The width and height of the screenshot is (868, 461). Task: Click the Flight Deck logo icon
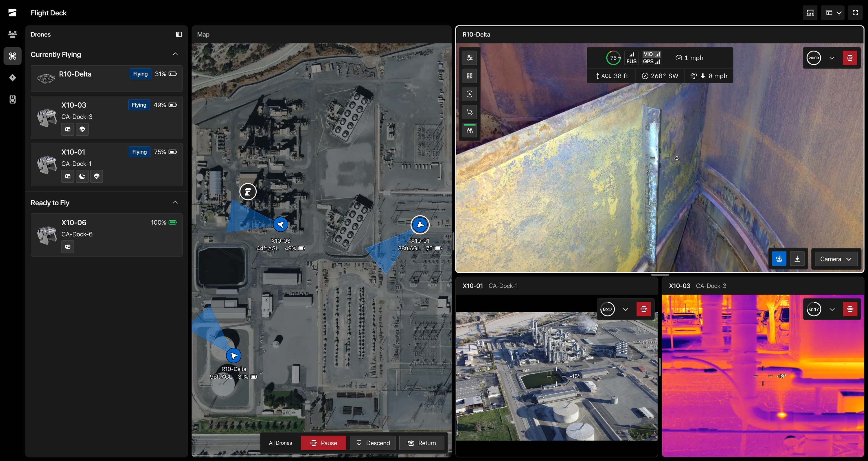click(12, 13)
